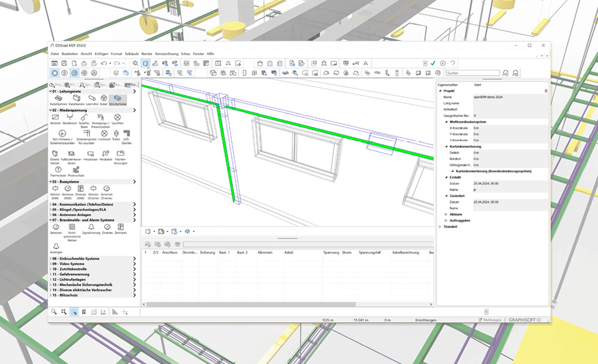Collapse the 01 - Leitungsnetz section
The image size is (598, 364).
(x=65, y=92)
